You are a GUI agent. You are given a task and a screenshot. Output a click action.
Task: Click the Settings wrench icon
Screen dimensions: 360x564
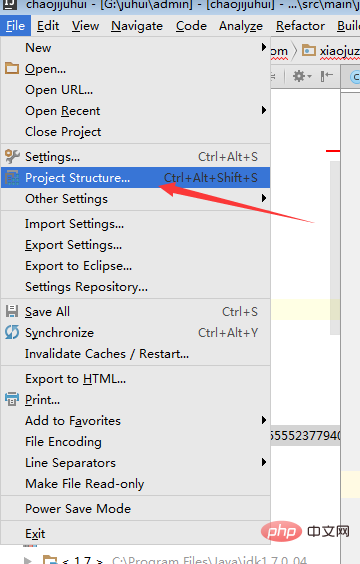coord(12,156)
